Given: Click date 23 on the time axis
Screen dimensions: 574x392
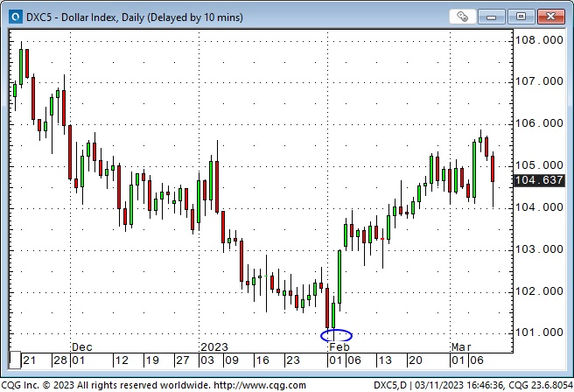Looking at the screenshot, I should tap(293, 360).
